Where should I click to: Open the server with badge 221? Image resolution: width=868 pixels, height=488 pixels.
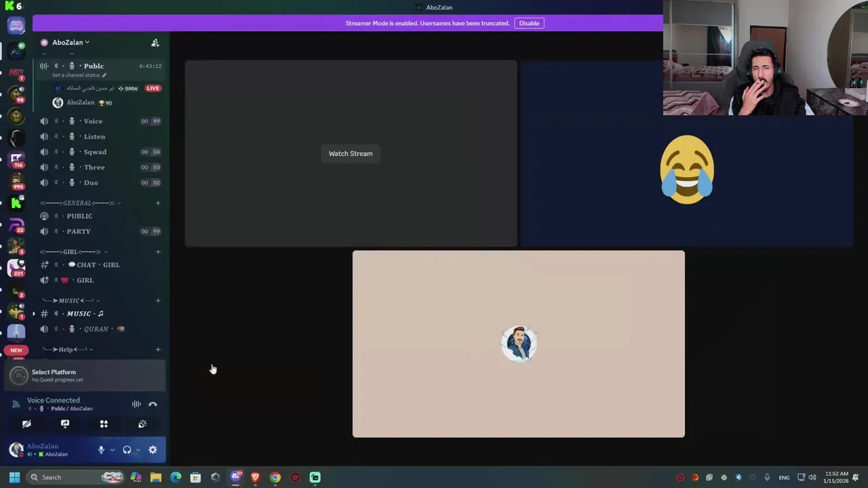click(x=16, y=268)
